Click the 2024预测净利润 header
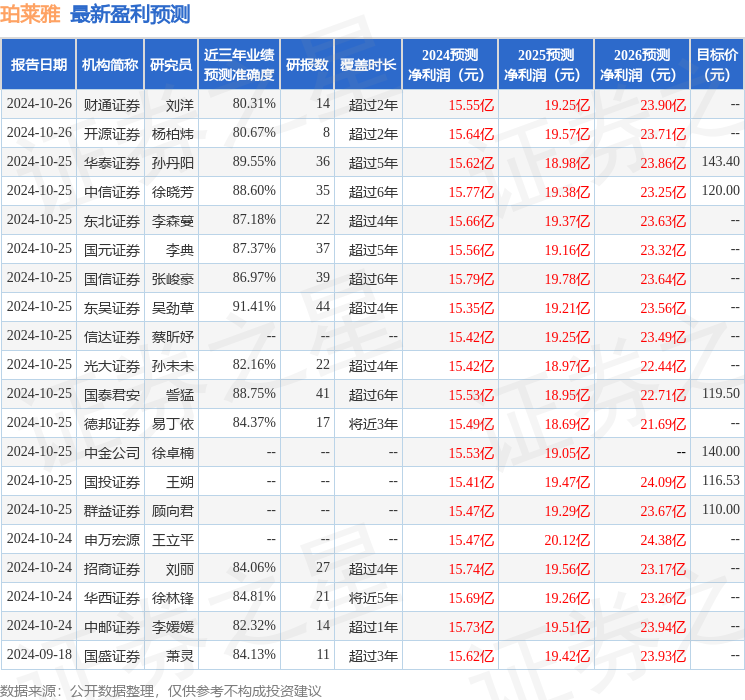 450,65
